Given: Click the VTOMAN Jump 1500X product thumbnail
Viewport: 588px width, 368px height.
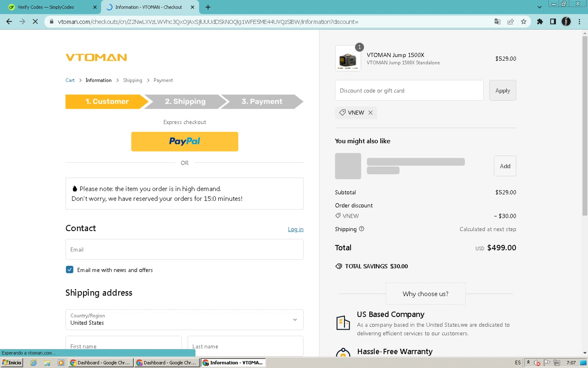Looking at the screenshot, I should pyautogui.click(x=348, y=58).
